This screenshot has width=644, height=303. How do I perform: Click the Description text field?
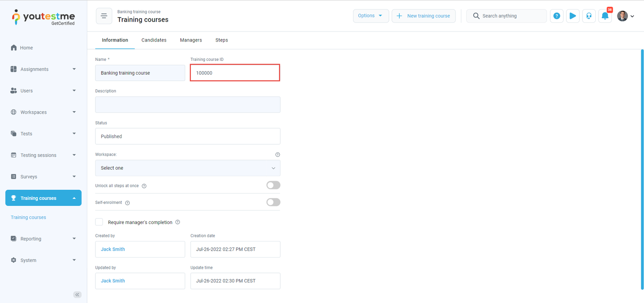pos(188,105)
